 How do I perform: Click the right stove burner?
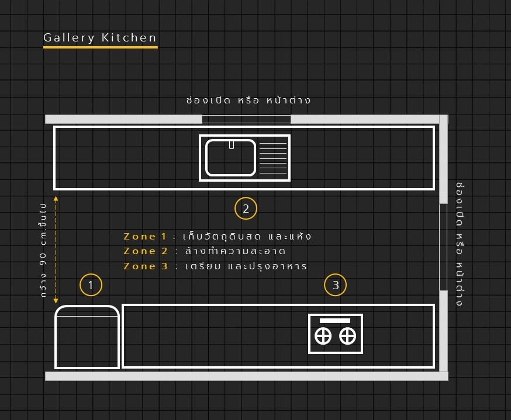click(x=347, y=336)
